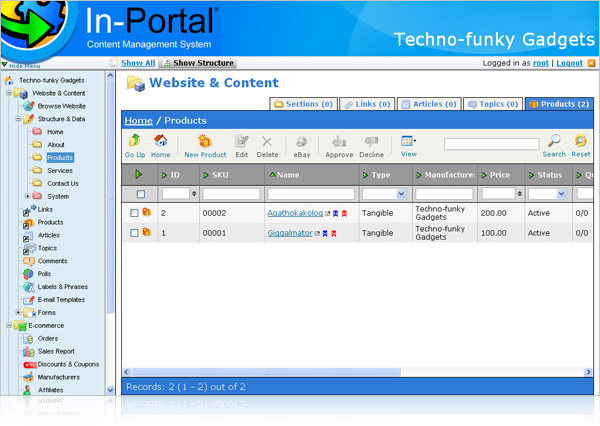Click the Price filter stepper arrows
Image resolution: width=600 pixels, height=426 pixels.
(x=519, y=194)
